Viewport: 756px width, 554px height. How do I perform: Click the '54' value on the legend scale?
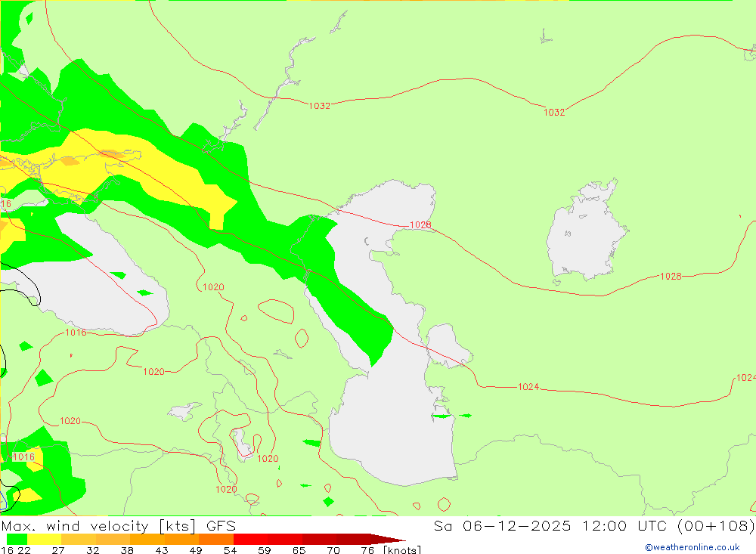[230, 550]
